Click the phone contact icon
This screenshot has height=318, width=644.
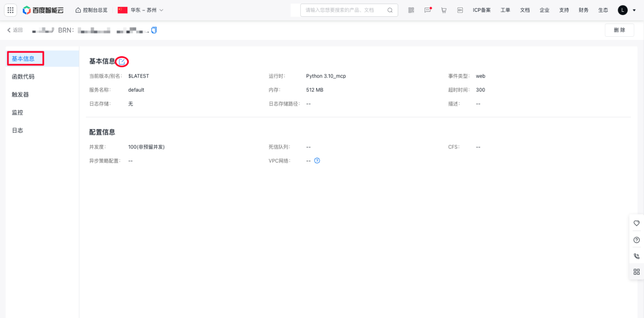637,256
